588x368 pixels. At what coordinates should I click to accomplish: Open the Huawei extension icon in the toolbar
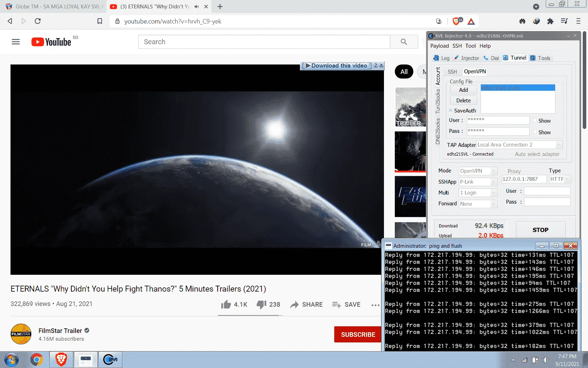(x=523, y=21)
